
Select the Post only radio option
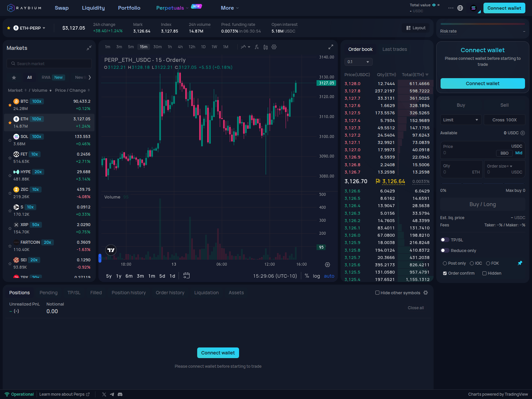coord(445,263)
